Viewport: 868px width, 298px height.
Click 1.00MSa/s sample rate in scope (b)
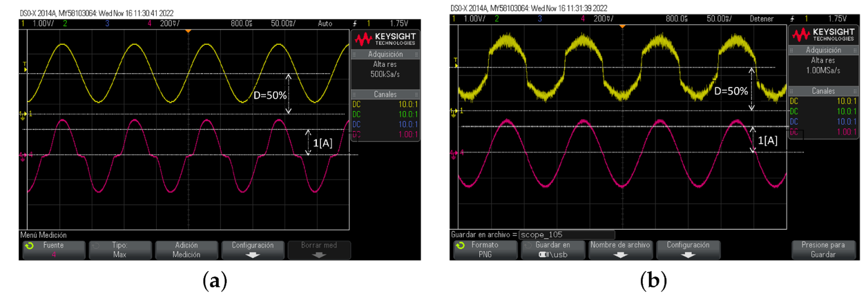823,70
